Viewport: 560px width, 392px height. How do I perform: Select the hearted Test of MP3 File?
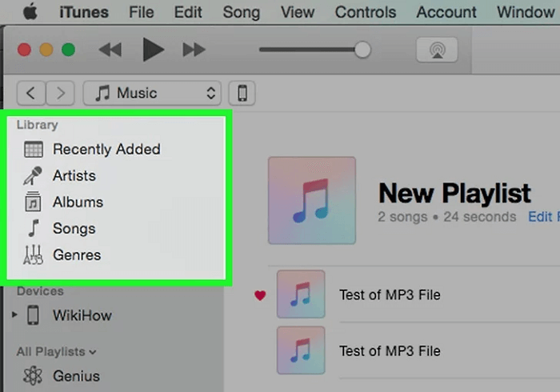390,295
